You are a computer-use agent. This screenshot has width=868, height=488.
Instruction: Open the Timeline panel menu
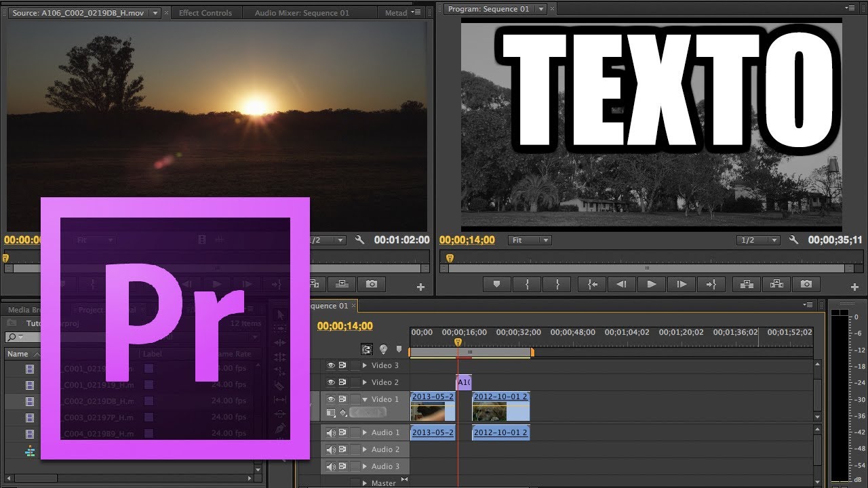[808, 305]
